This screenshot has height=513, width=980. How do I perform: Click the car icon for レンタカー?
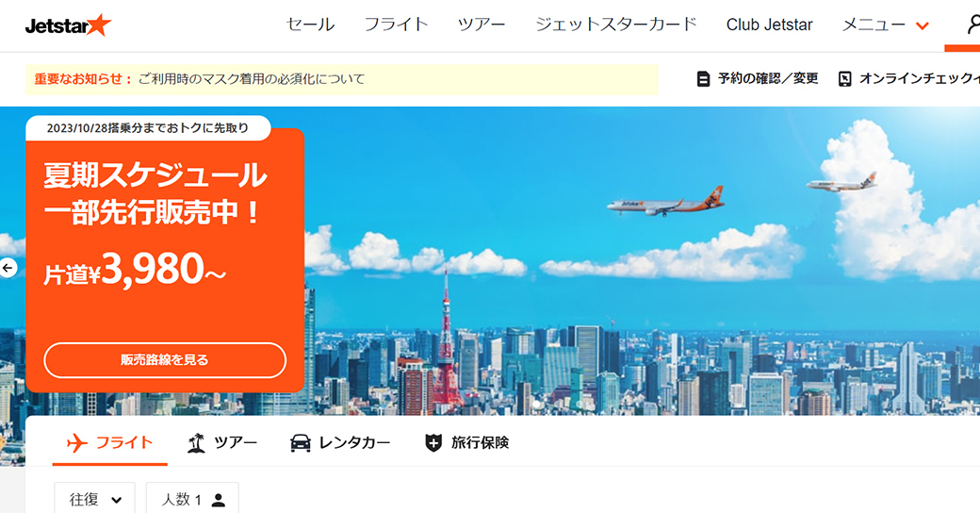tap(301, 443)
